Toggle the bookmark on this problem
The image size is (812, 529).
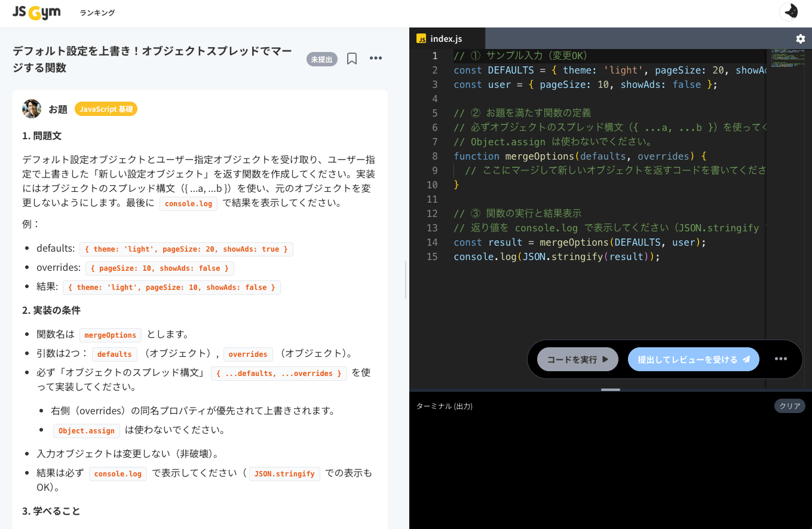351,58
